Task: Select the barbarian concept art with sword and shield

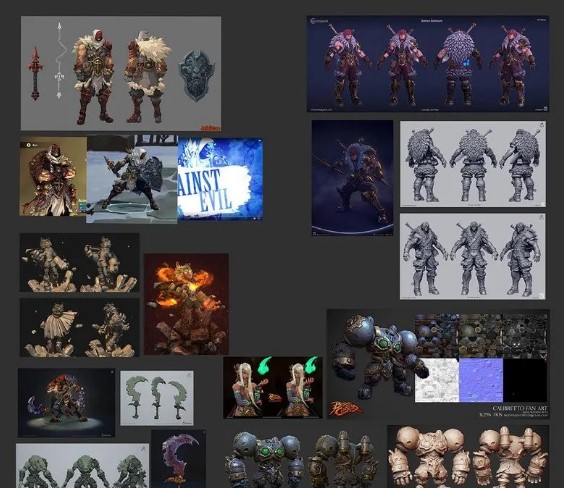Action: [x=121, y=73]
